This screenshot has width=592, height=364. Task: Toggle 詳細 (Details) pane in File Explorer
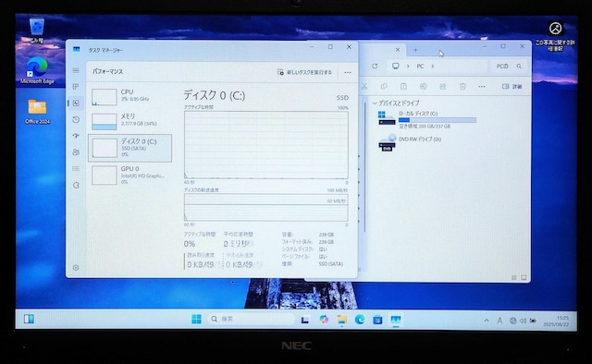[512, 86]
